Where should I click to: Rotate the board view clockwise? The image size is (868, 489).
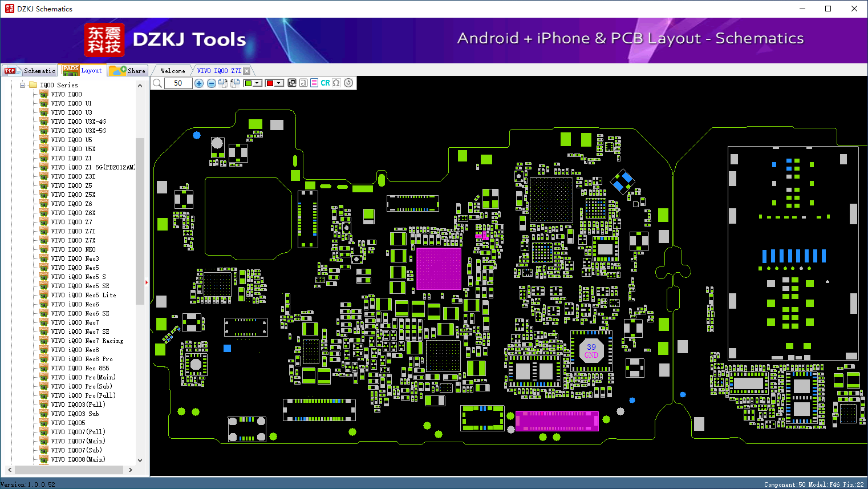point(223,83)
